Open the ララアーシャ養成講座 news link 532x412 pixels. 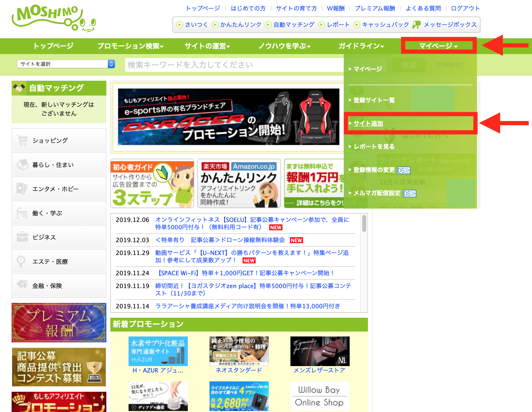(x=247, y=306)
